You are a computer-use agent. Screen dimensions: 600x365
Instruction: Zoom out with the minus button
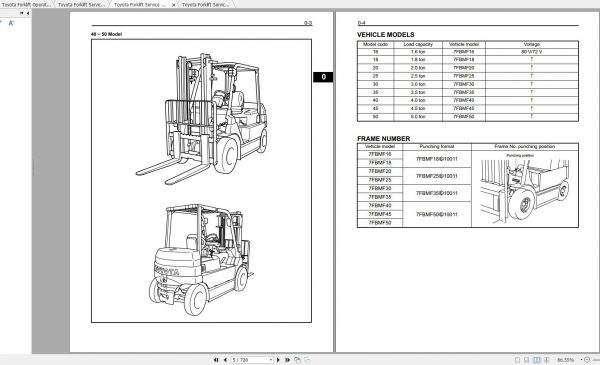[x=587, y=360]
